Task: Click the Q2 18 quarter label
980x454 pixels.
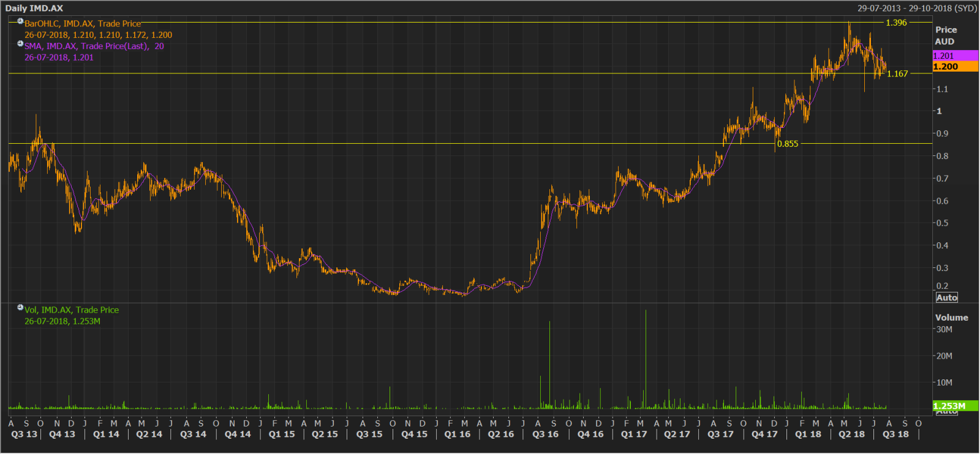Action: [x=852, y=434]
